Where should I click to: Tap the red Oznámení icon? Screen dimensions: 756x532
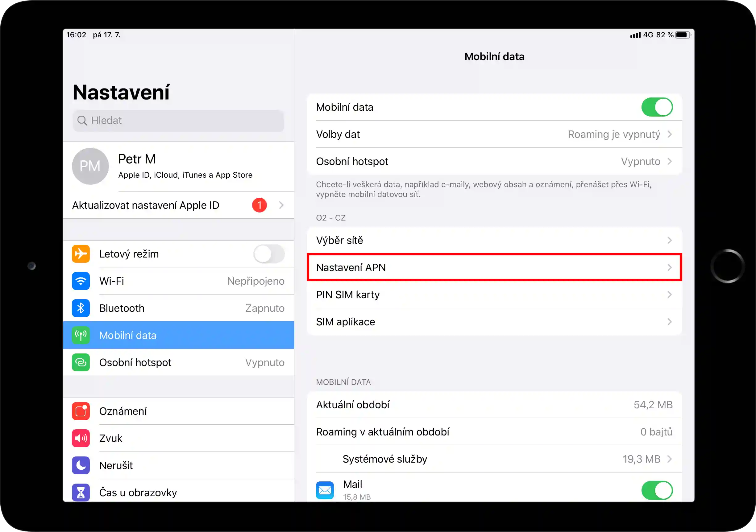(x=81, y=411)
